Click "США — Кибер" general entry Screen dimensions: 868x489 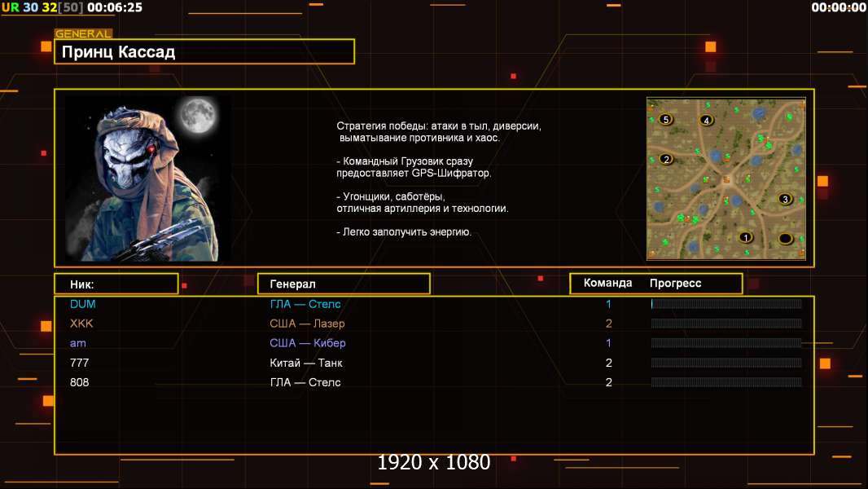coord(308,343)
